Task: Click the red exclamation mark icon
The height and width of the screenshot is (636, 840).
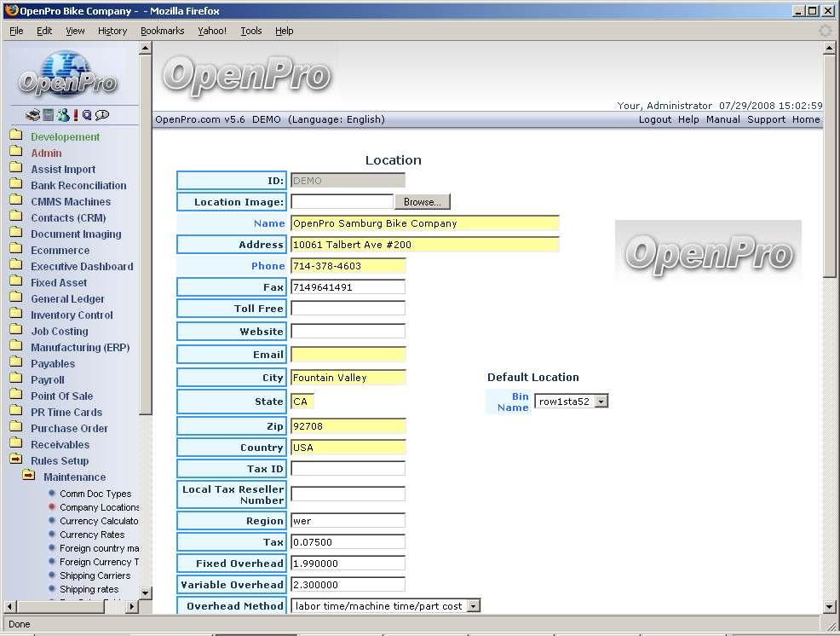Action: point(75,115)
